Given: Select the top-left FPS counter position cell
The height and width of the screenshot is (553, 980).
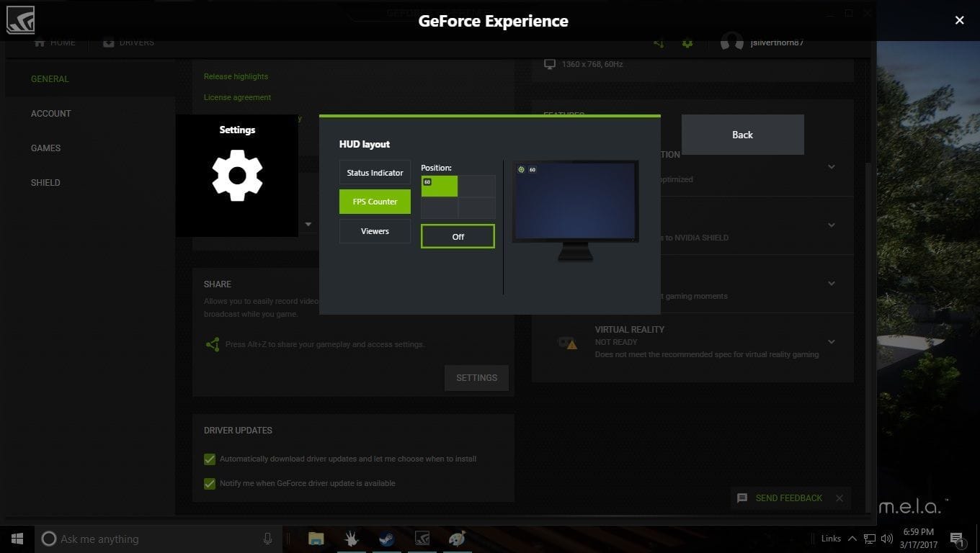Looking at the screenshot, I should coord(439,186).
